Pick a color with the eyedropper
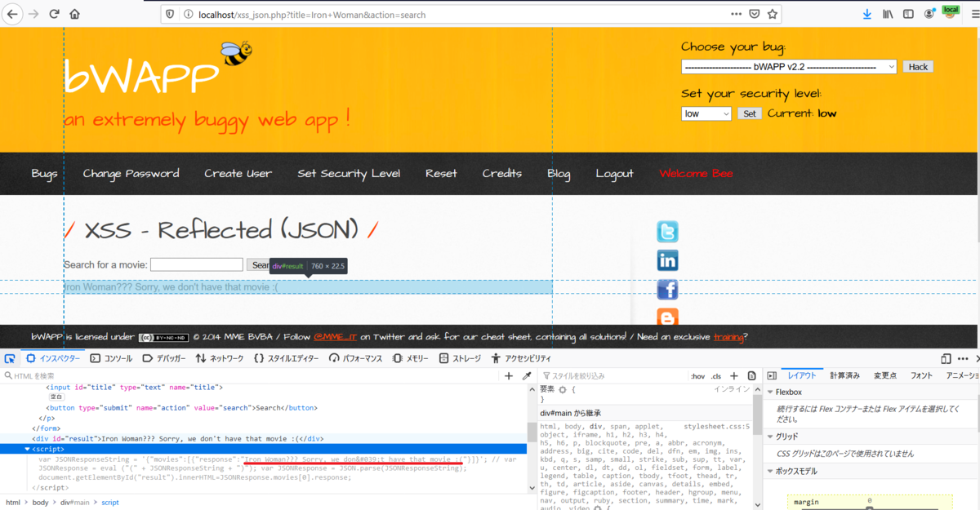 pos(527,376)
